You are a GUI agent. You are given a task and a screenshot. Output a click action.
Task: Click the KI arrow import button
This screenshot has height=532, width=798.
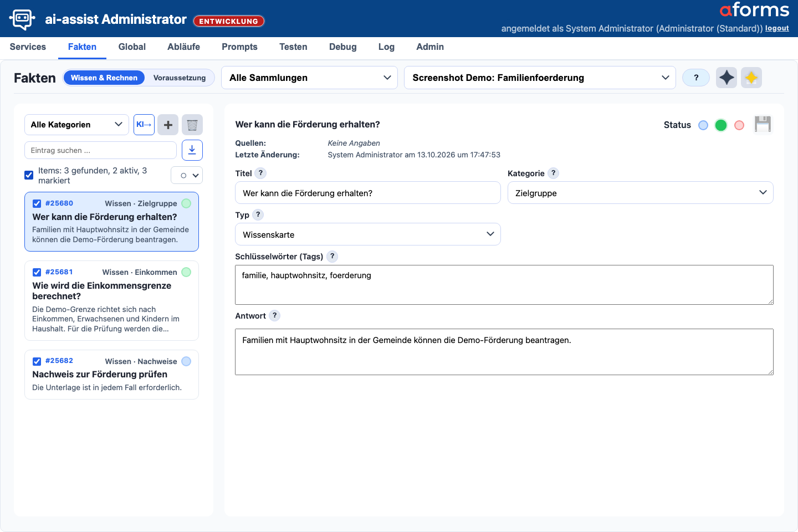[x=144, y=125]
